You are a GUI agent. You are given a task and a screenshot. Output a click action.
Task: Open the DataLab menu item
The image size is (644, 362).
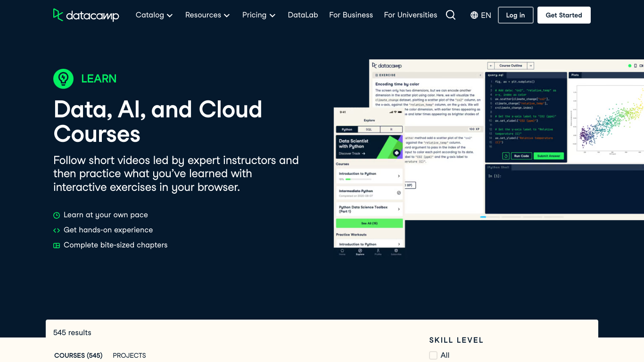click(x=303, y=15)
